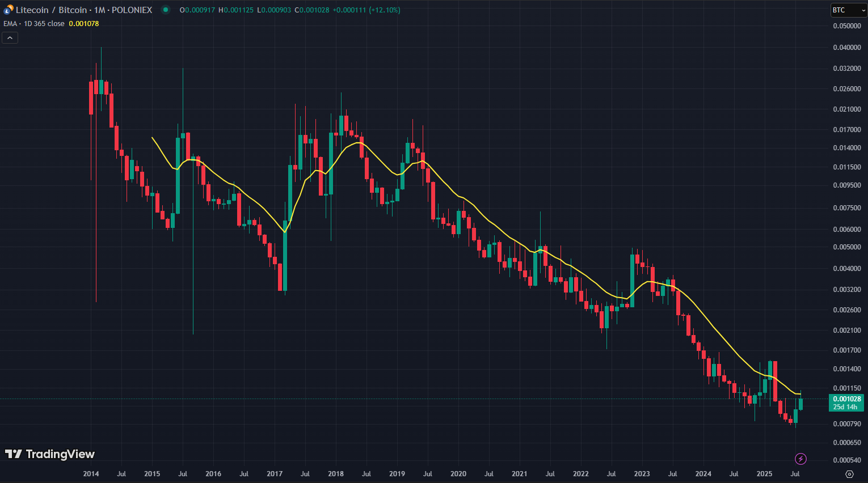Viewport: 868px width, 483px height.
Task: Click the 0.017000 price axis label
Action: pyautogui.click(x=847, y=130)
